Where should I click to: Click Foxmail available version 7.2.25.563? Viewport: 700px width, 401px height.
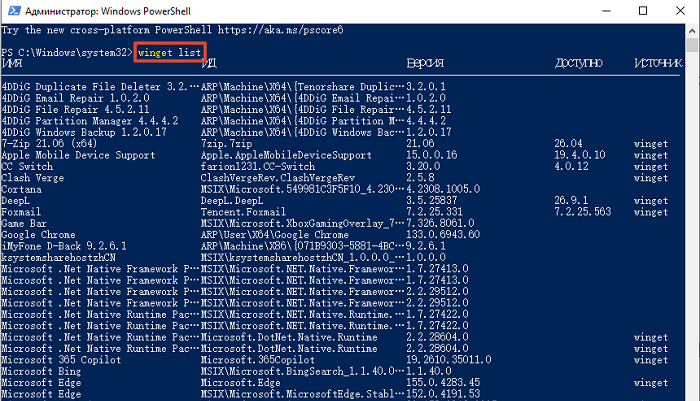click(583, 212)
